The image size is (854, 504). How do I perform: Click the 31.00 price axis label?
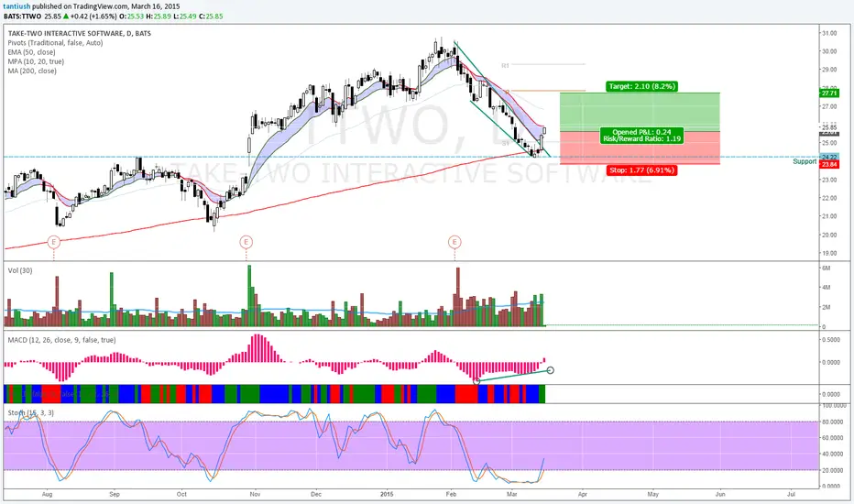pos(829,33)
